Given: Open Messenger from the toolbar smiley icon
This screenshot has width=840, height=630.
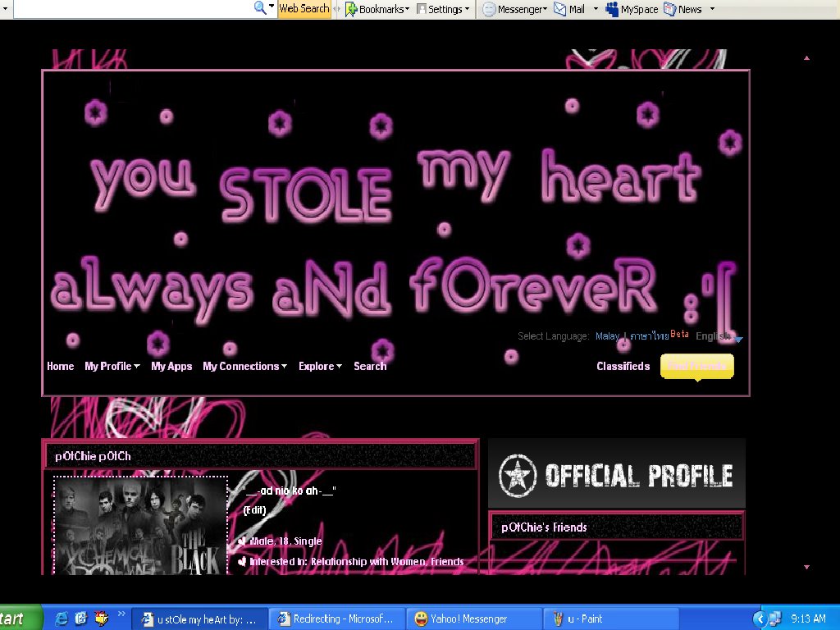Looking at the screenshot, I should click(x=489, y=10).
